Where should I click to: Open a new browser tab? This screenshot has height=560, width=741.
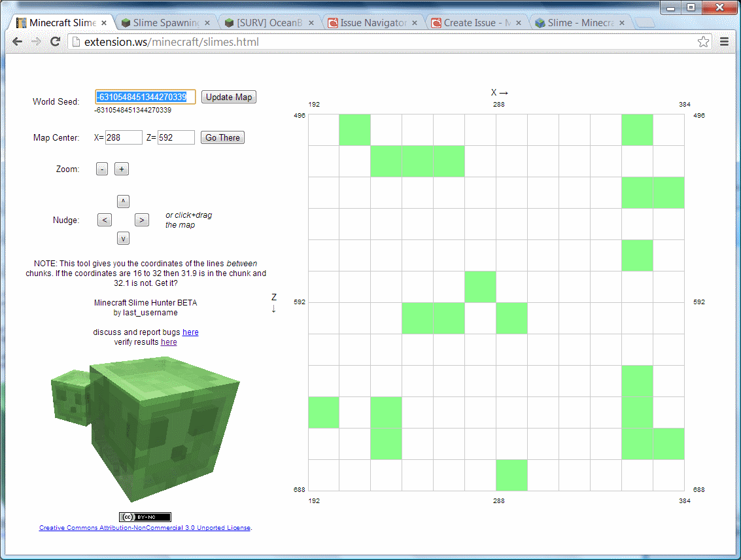coord(645,23)
